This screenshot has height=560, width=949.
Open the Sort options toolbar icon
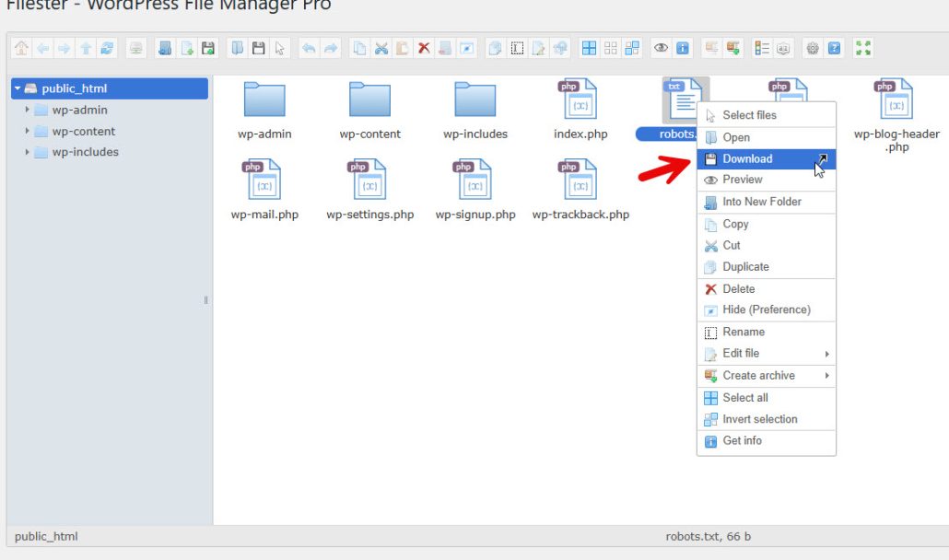783,49
